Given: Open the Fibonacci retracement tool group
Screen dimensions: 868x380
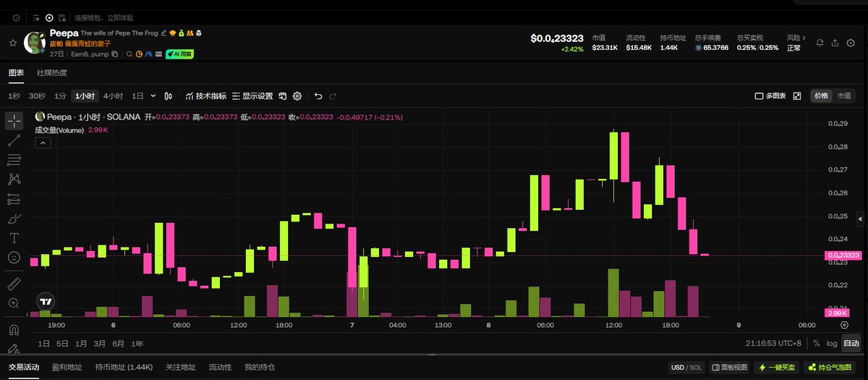Looking at the screenshot, I should (14, 159).
